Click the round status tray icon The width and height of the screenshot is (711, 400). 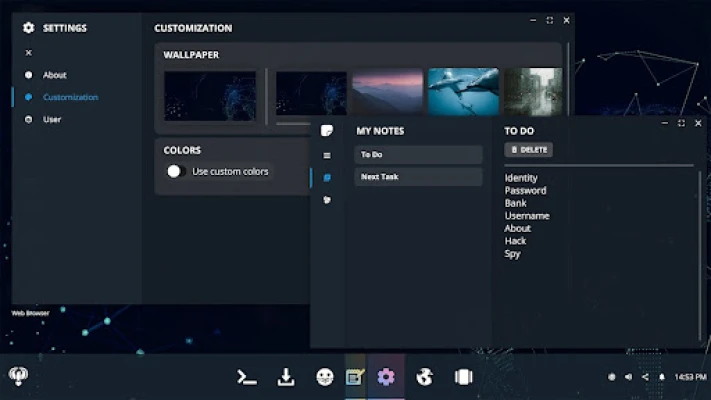click(612, 377)
